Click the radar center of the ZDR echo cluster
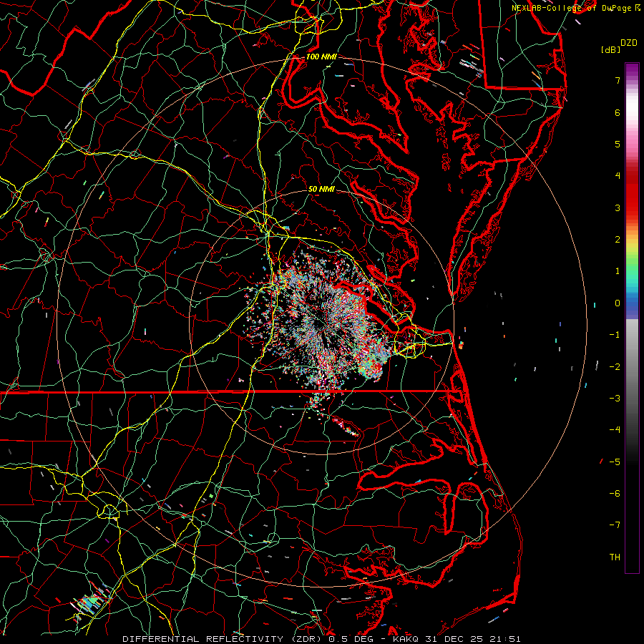Image resolution: width=644 pixels, height=644 pixels. click(322, 323)
